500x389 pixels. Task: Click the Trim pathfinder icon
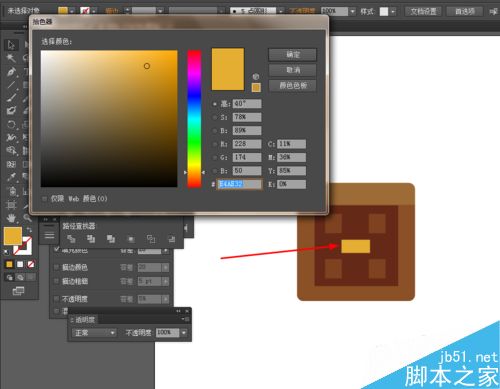point(91,239)
